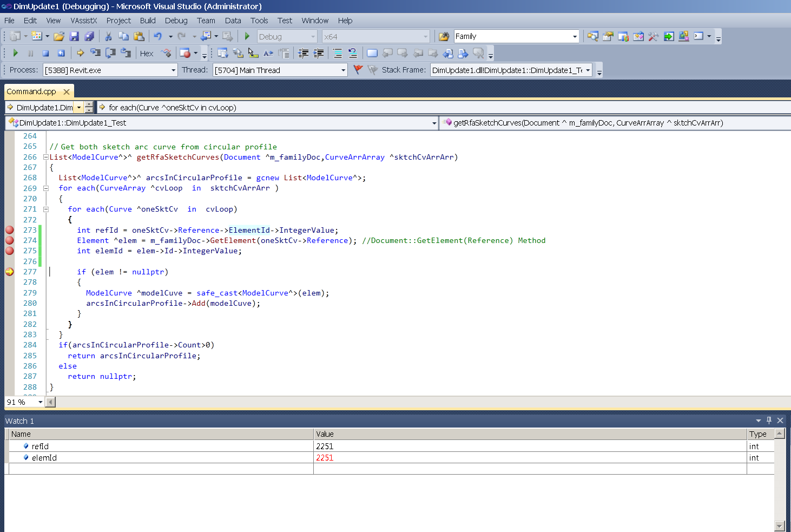
Task: Open the Stack Frame dropdown
Action: pyautogui.click(x=588, y=70)
